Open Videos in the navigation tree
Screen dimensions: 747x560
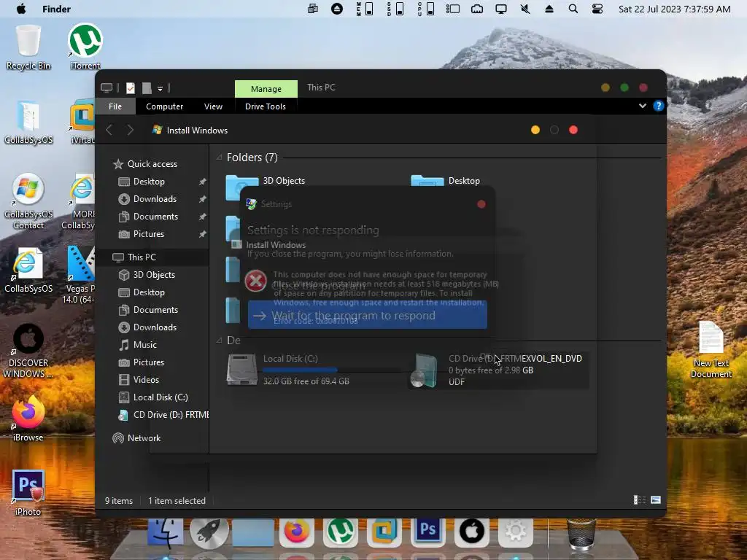point(139,380)
